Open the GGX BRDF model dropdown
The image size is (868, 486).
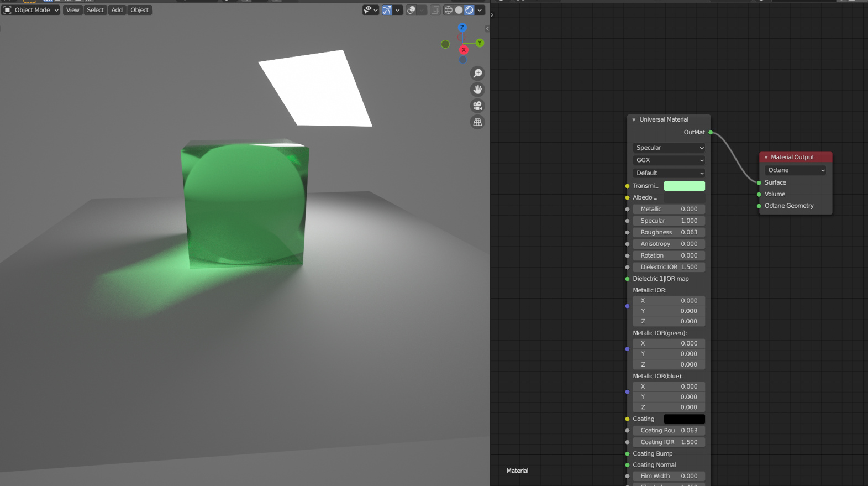[669, 160]
